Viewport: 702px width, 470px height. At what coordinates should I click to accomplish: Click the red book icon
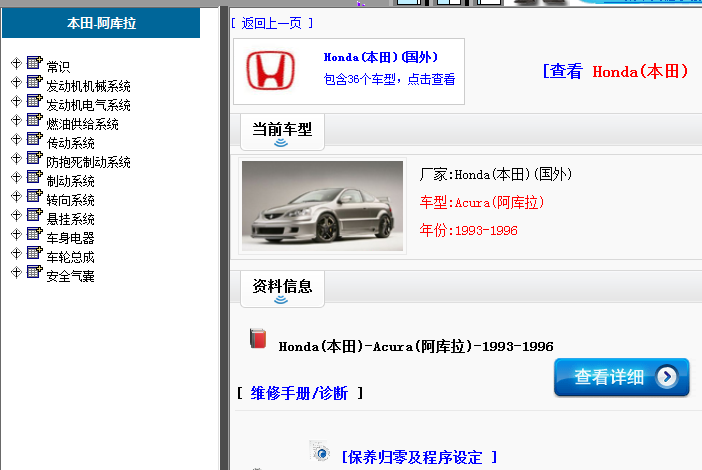coord(258,338)
